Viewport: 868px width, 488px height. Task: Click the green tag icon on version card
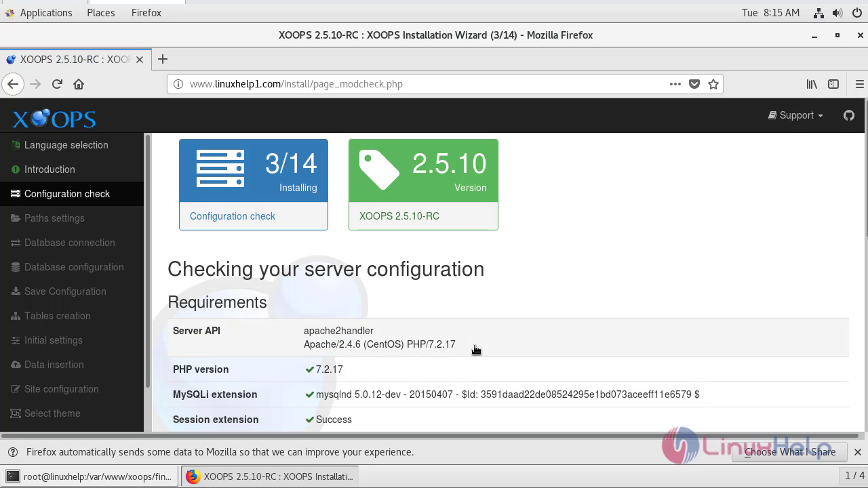point(379,170)
